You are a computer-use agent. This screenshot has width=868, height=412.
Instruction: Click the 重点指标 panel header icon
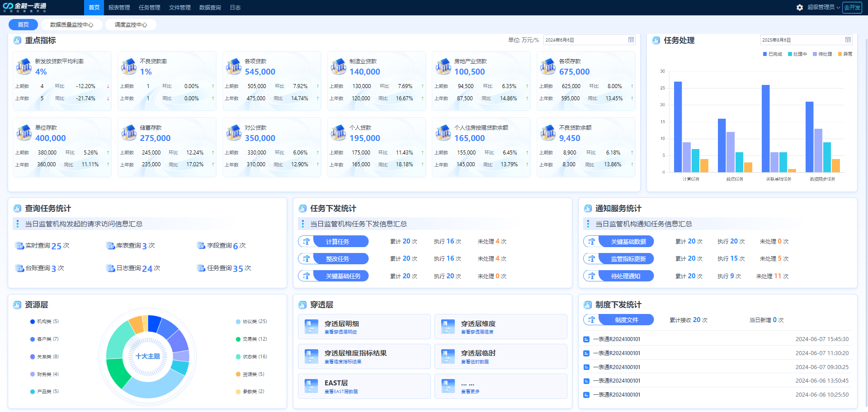(x=17, y=40)
